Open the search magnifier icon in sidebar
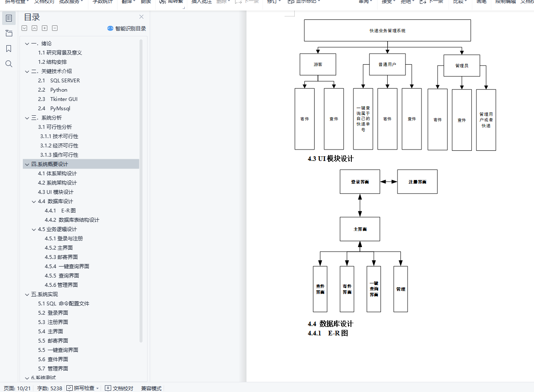The width and height of the screenshot is (534, 392). [x=9, y=64]
